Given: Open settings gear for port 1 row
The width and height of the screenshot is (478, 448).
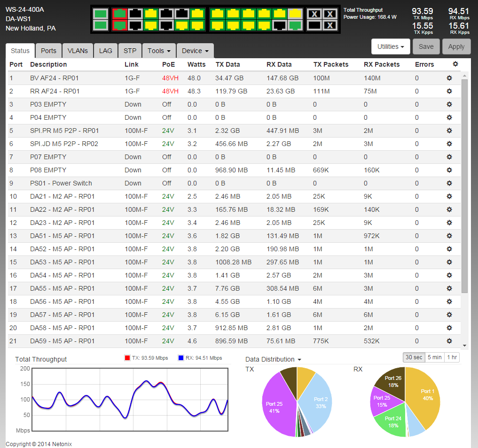Looking at the screenshot, I should (449, 78).
